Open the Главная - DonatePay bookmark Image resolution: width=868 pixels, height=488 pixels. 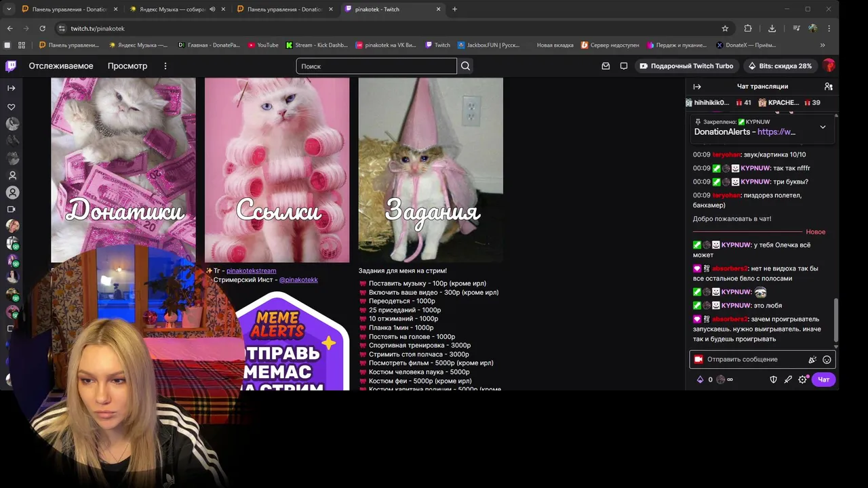(x=209, y=45)
